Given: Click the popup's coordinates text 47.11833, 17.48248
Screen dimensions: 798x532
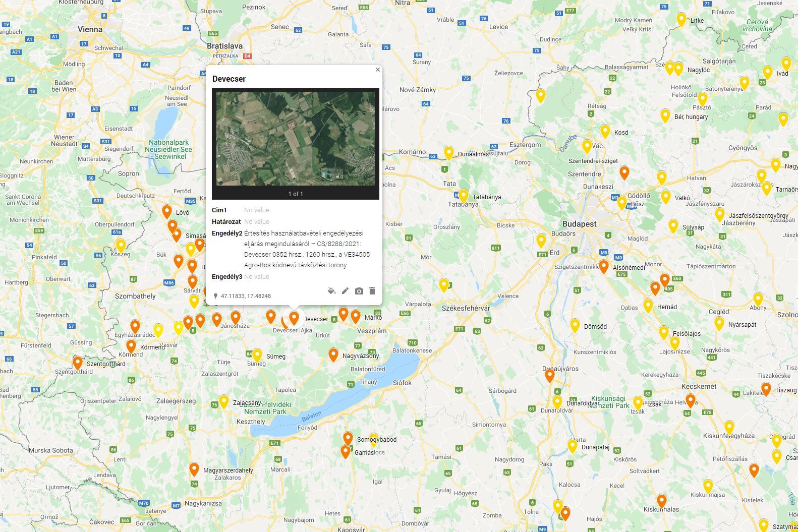Looking at the screenshot, I should [246, 296].
